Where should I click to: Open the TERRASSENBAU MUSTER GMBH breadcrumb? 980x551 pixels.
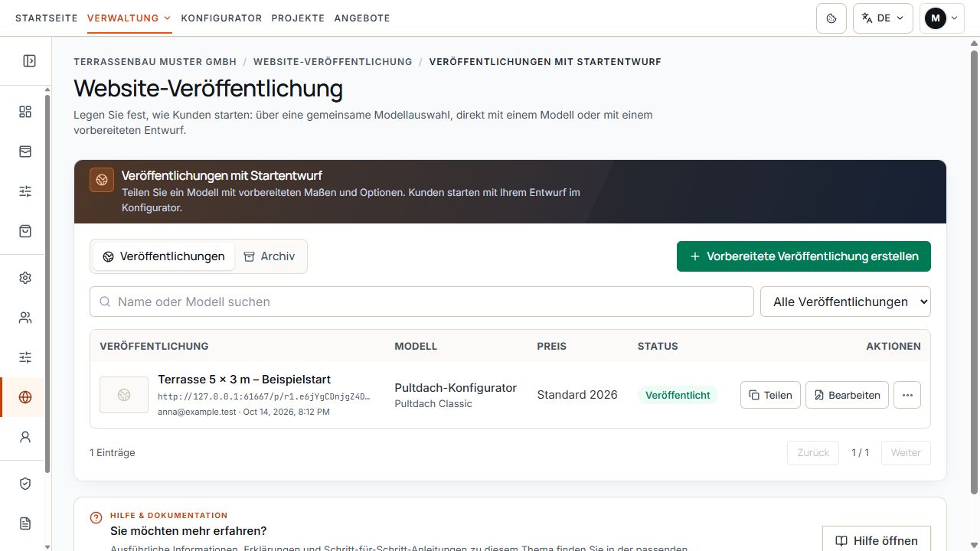pyautogui.click(x=155, y=61)
